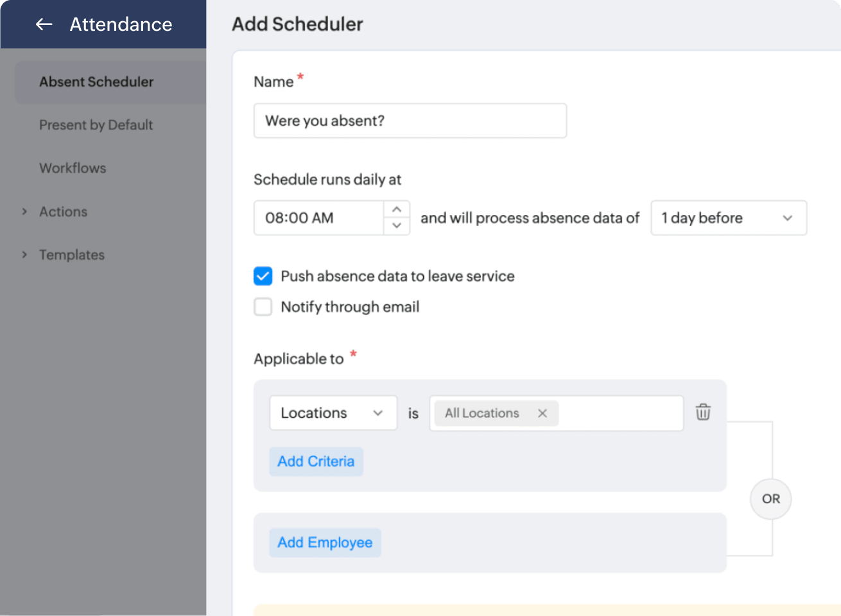The width and height of the screenshot is (841, 616).
Task: Increase schedule time with up arrow
Action: 397,210
